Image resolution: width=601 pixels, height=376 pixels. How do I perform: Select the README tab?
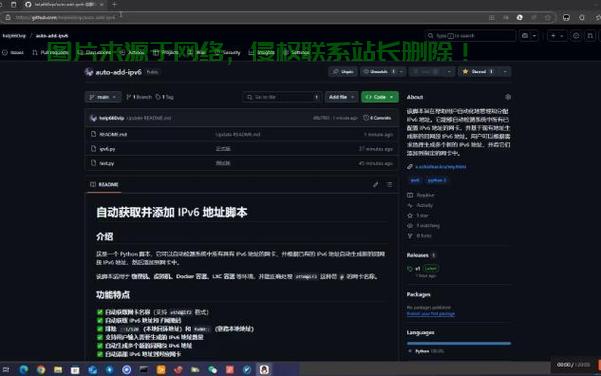(105, 185)
